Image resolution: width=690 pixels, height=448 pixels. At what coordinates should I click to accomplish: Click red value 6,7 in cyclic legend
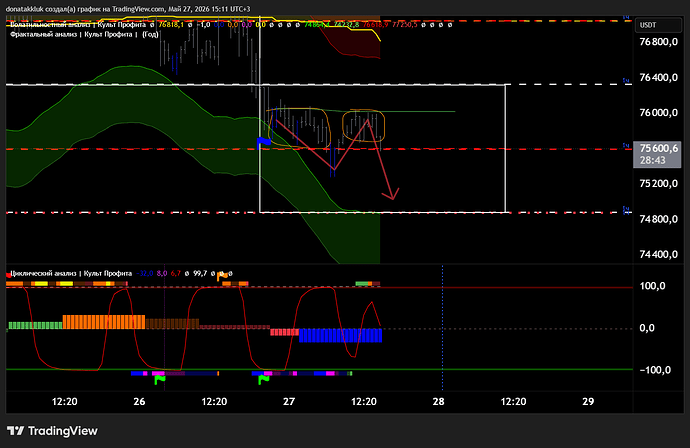coord(176,273)
